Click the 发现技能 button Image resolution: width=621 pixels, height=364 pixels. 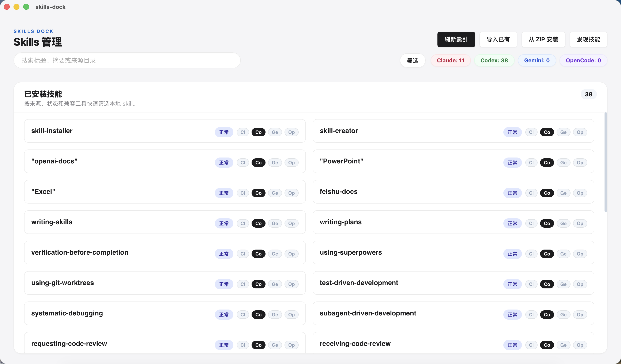tap(588, 39)
